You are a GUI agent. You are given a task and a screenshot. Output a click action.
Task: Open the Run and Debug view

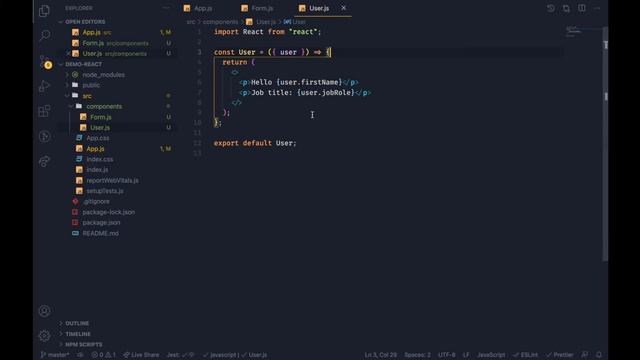(x=44, y=86)
